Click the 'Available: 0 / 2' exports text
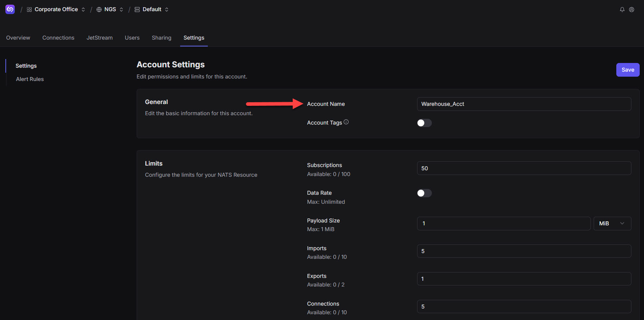 coord(326,285)
